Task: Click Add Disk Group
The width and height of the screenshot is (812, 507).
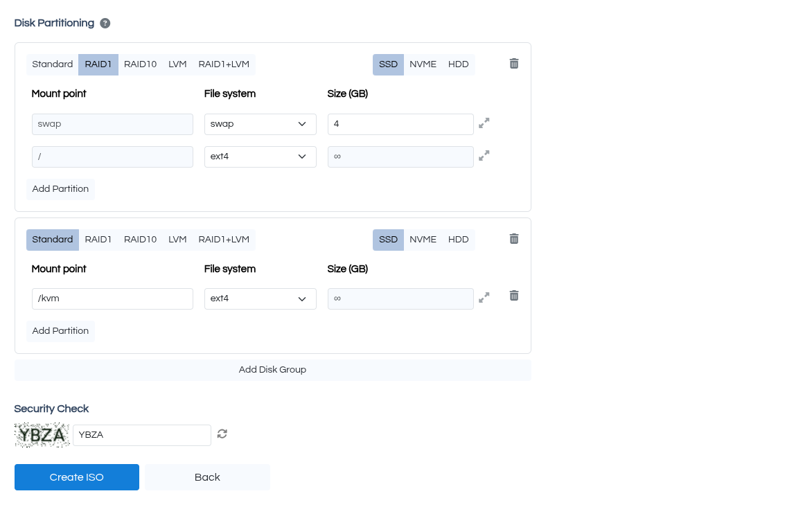Action: coord(272,369)
